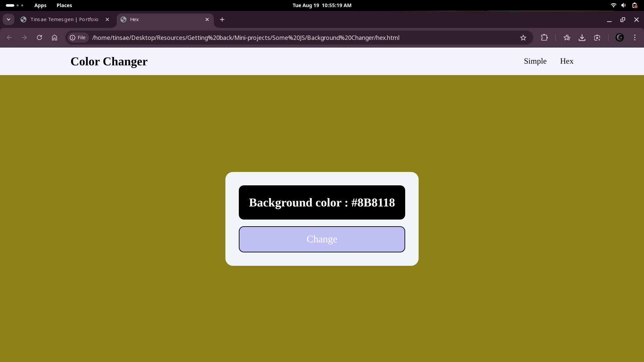644x362 pixels.
Task: Reload the current page
Action: pos(40,38)
